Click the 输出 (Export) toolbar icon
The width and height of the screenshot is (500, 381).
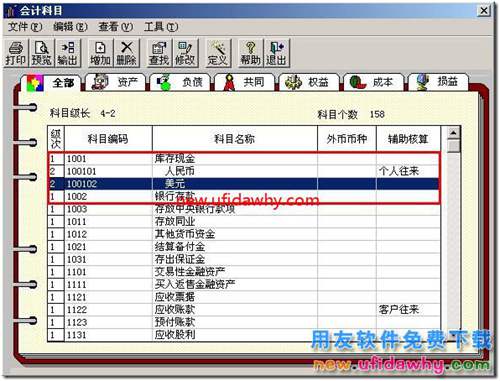pos(68,53)
